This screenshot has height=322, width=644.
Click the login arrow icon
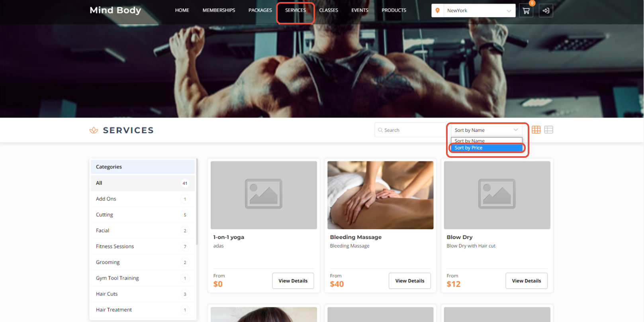pyautogui.click(x=546, y=11)
